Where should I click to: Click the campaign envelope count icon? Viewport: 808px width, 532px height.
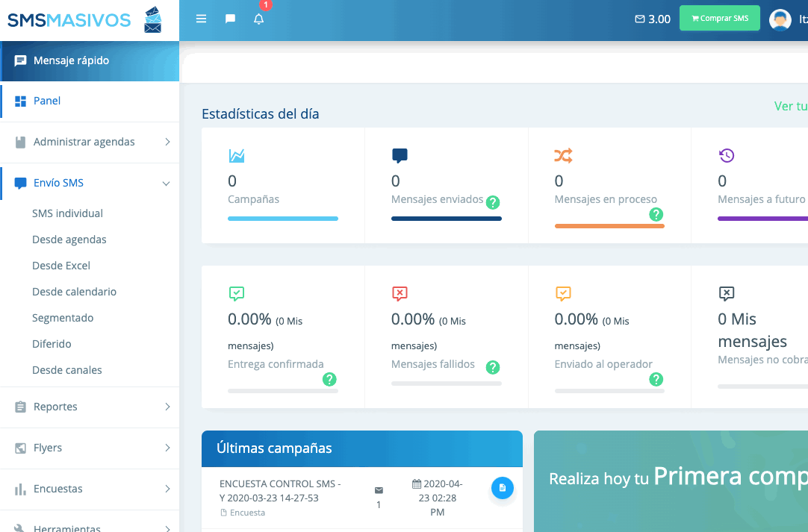click(x=379, y=490)
